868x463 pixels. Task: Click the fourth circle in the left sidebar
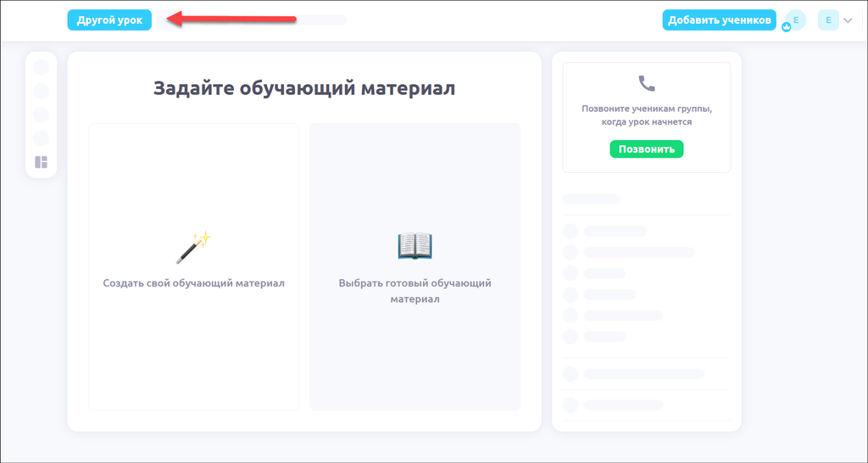point(41,138)
